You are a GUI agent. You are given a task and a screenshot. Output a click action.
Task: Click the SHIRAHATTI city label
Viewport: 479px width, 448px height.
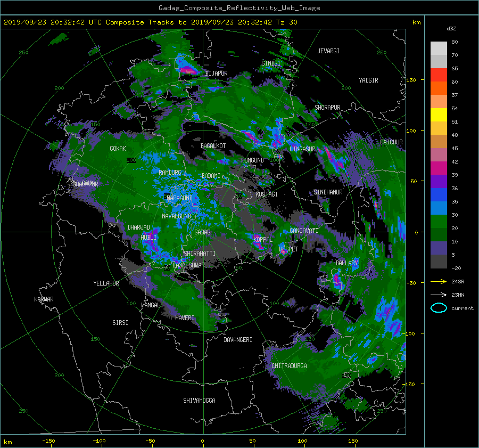200,254
